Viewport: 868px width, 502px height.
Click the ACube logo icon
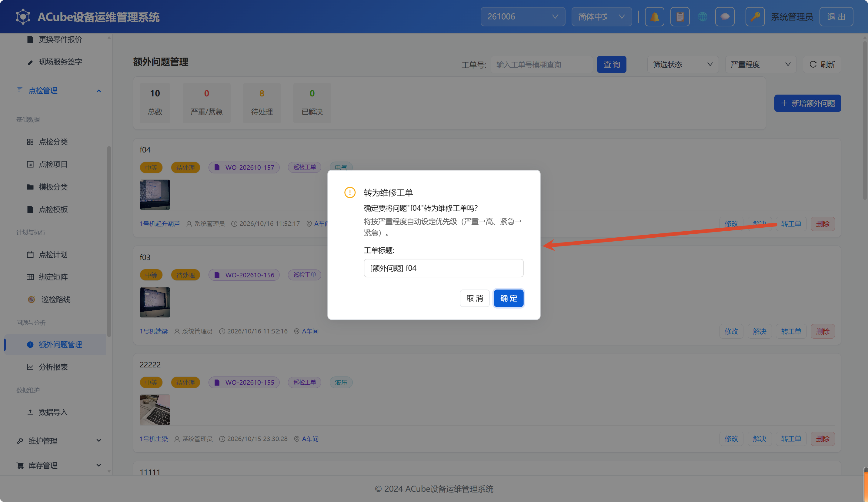23,17
